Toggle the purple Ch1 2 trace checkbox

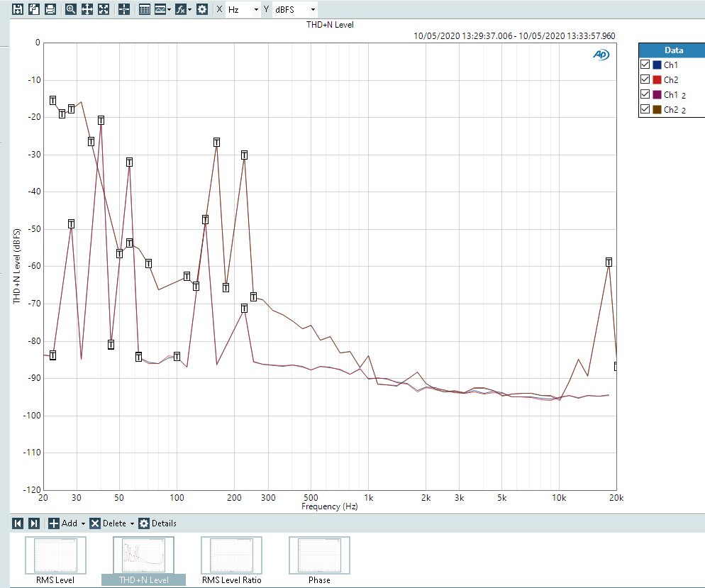point(645,94)
